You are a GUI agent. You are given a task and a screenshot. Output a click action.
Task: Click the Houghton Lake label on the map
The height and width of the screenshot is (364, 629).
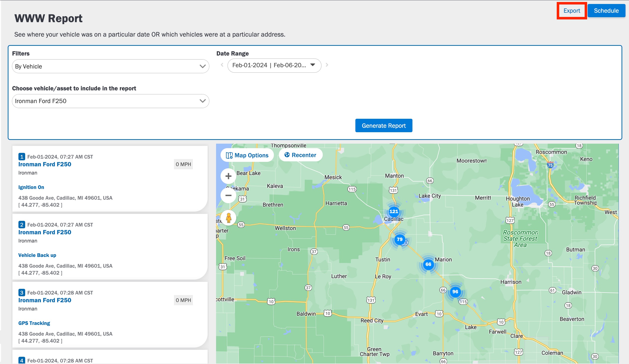tap(517, 202)
